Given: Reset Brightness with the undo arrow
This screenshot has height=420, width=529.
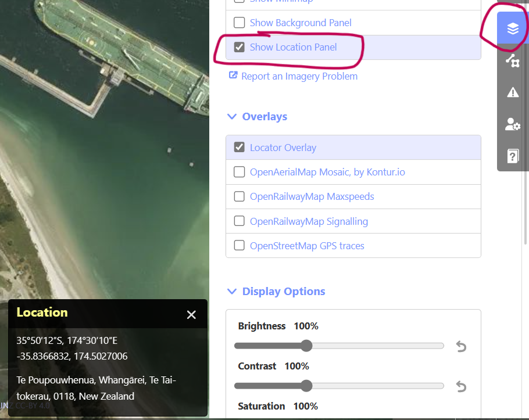Looking at the screenshot, I should [461, 346].
